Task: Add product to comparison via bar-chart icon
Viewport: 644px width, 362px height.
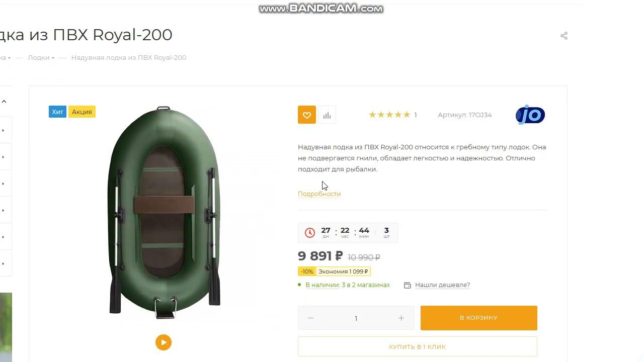Action: click(327, 115)
